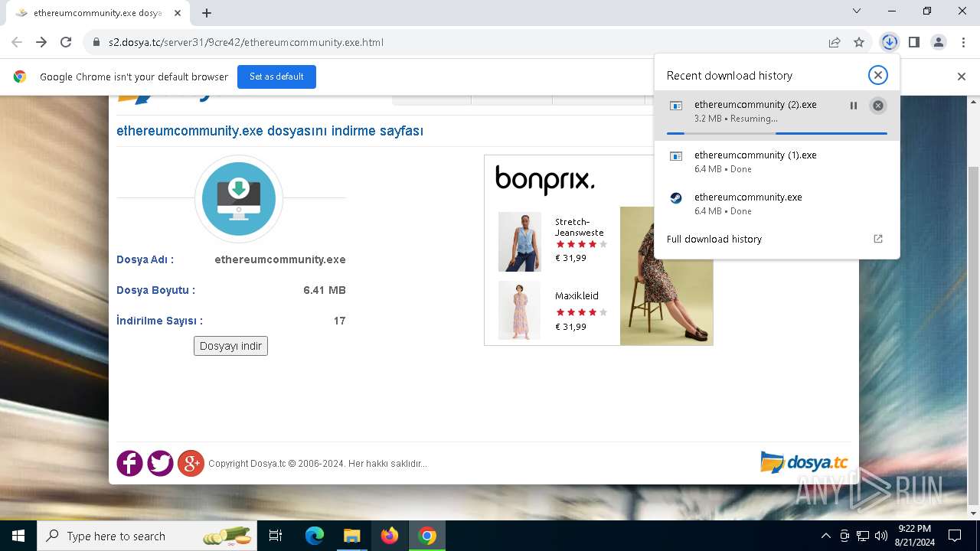The image size is (980, 551).
Task: Open Task View on the taskbar
Action: tap(276, 536)
